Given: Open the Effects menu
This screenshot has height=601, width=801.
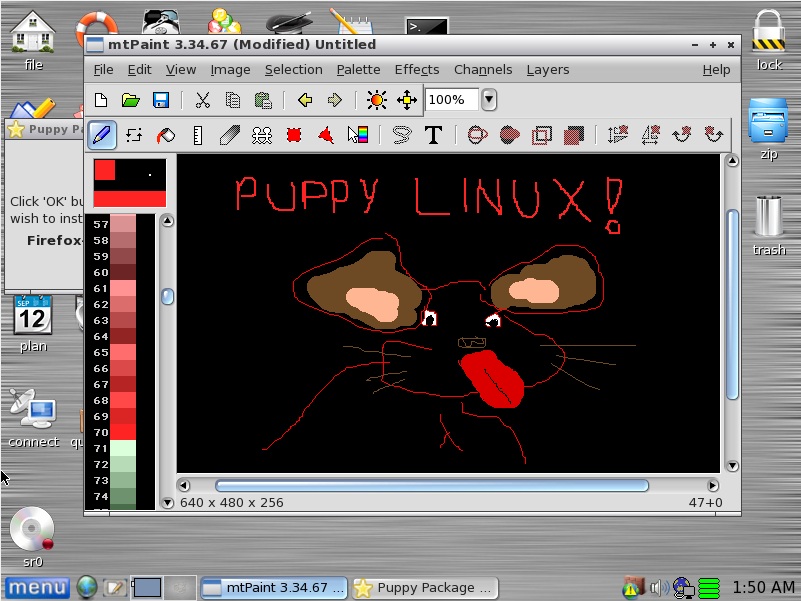Looking at the screenshot, I should pyautogui.click(x=417, y=70).
